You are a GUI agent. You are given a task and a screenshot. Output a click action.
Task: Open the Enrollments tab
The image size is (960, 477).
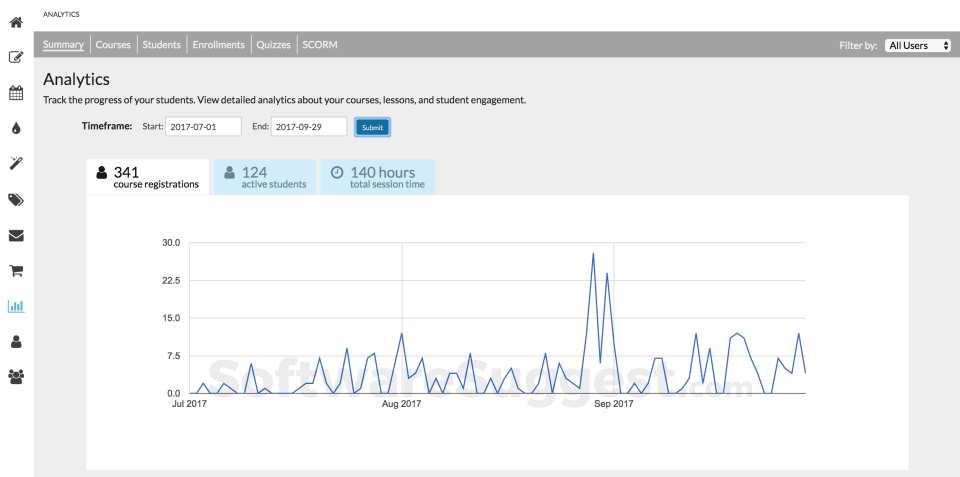(218, 45)
